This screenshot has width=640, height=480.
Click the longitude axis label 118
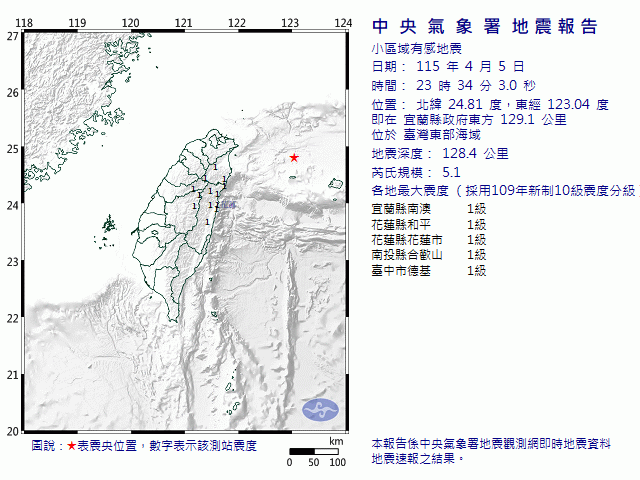tap(24, 23)
